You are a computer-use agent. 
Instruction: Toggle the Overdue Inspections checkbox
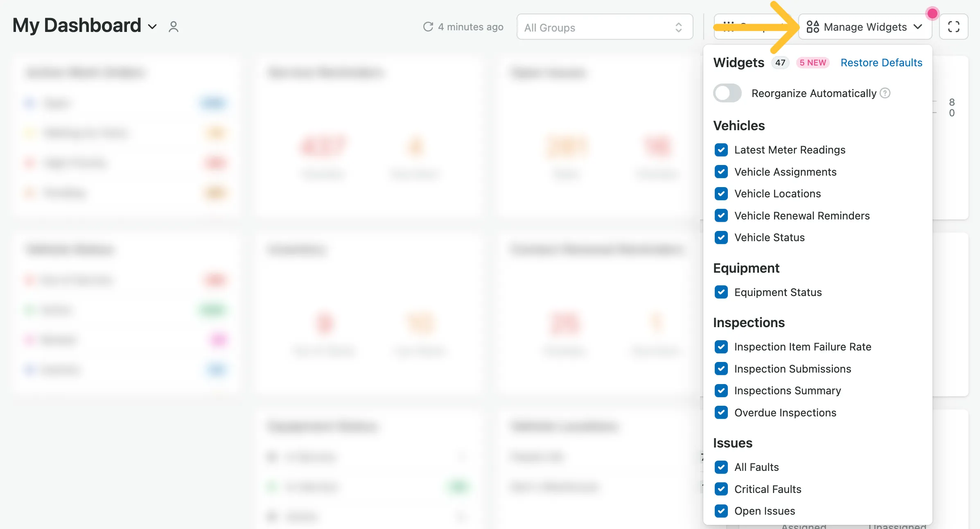tap(721, 413)
